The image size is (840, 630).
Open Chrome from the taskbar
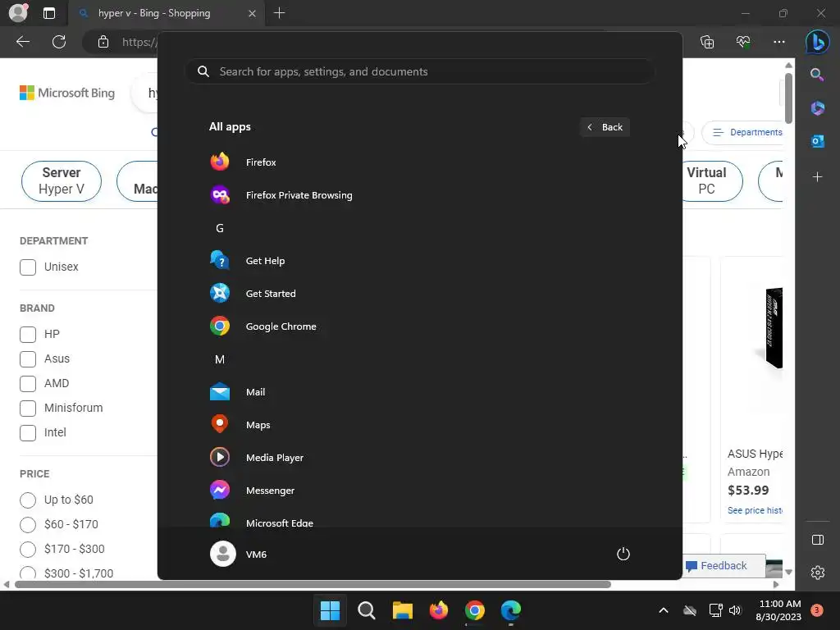[475, 609]
